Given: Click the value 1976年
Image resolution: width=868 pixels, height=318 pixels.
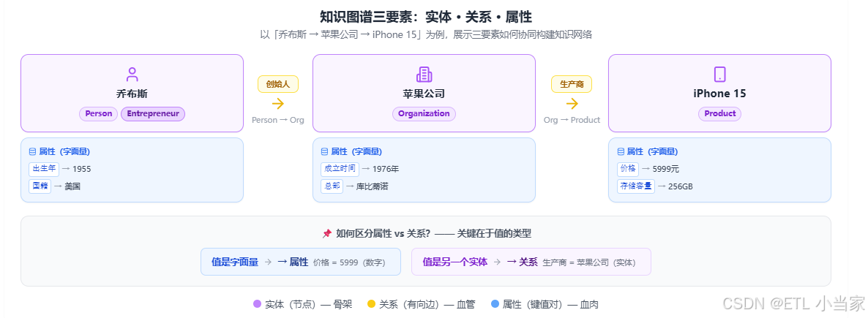Looking at the screenshot, I should pos(385,169).
